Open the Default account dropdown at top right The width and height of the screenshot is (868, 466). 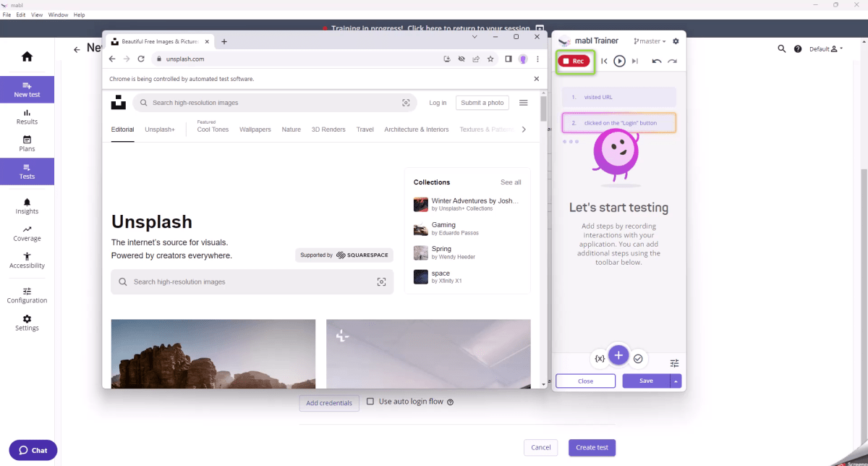click(825, 48)
